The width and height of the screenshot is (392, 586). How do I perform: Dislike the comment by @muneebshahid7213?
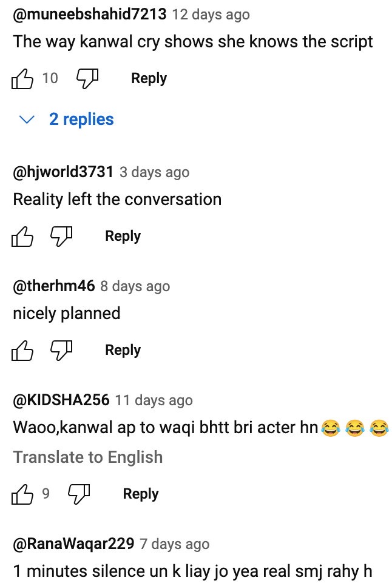tap(87, 78)
